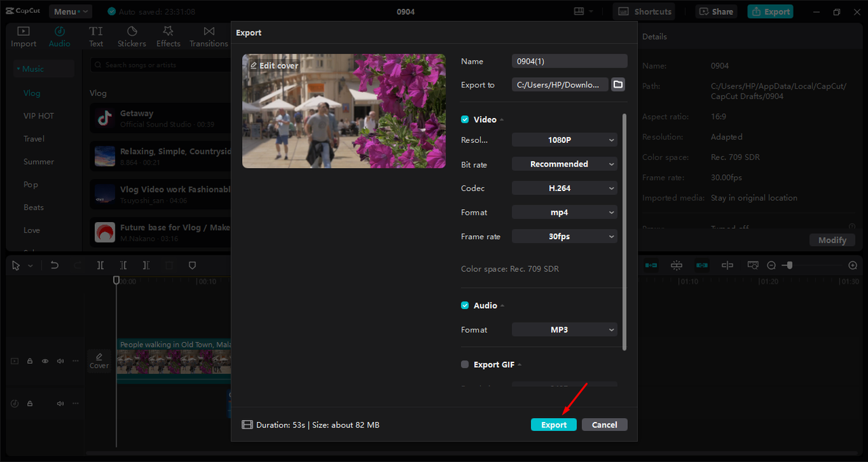868x462 pixels.
Task: Click the cover preview thumbnail
Action: (x=344, y=111)
